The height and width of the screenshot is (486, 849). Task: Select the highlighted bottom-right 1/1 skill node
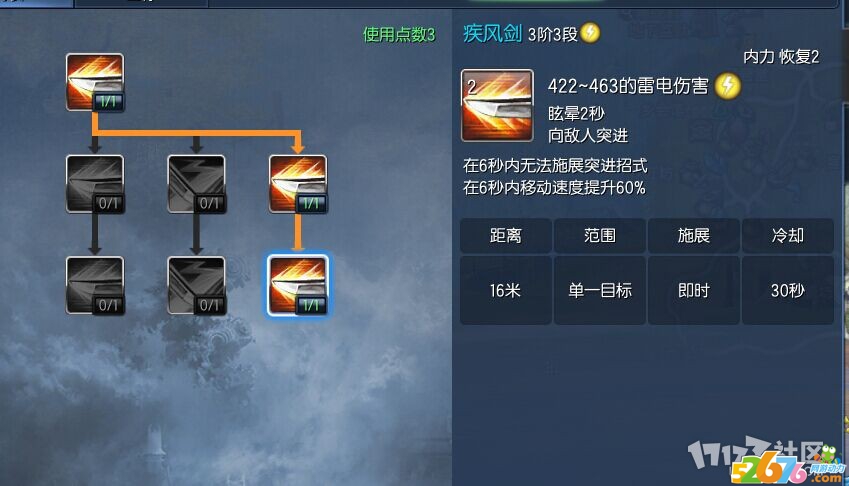tap(298, 285)
